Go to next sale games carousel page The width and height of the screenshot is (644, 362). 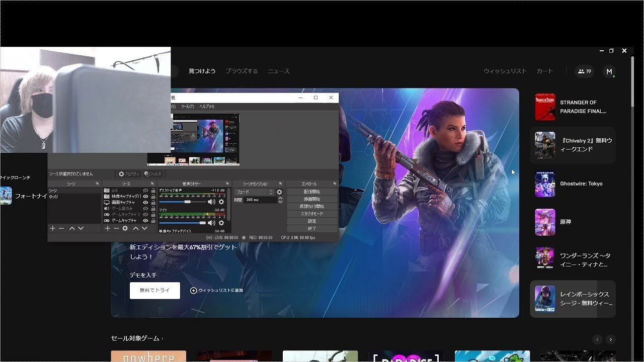(x=611, y=339)
